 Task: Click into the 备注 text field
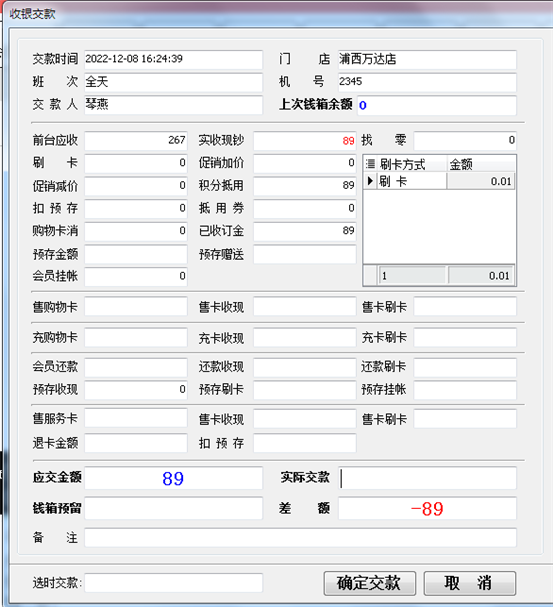pyautogui.click(x=300, y=538)
